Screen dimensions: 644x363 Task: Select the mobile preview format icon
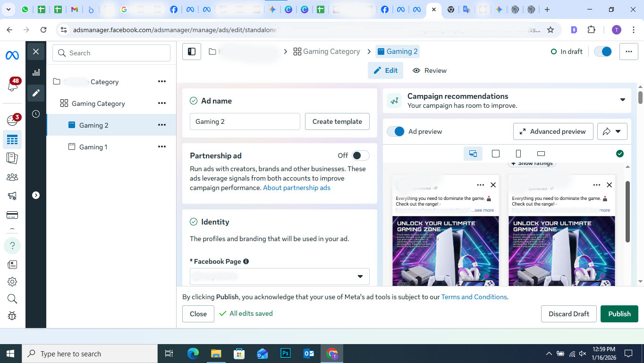pyautogui.click(x=518, y=153)
